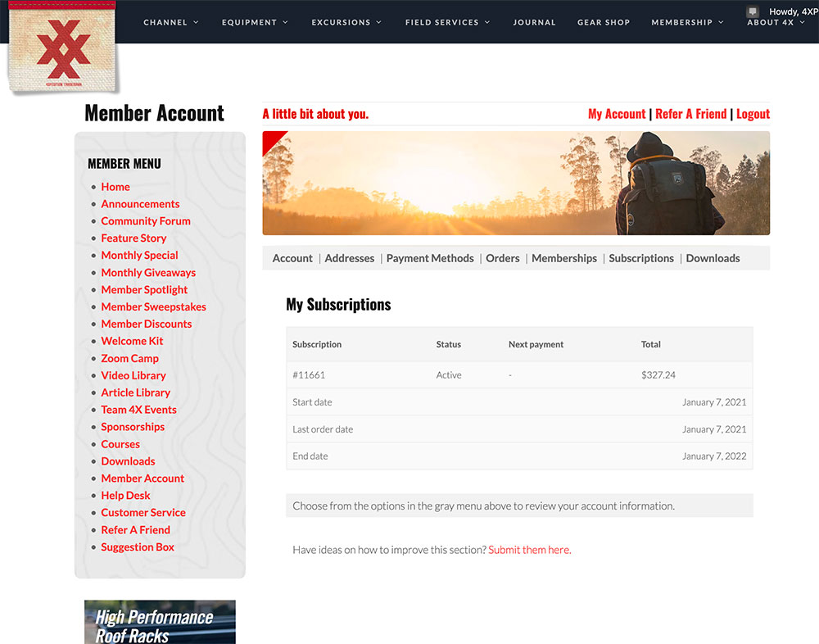Image resolution: width=819 pixels, height=644 pixels.
Task: Open Team 4X Events link
Action: tap(138, 410)
